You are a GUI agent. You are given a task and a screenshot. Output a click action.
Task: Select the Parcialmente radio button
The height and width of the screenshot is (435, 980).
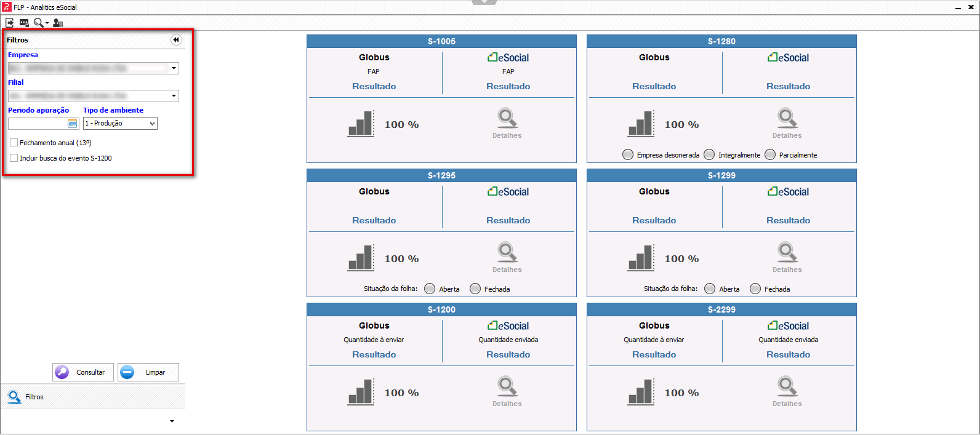pyautogui.click(x=770, y=154)
